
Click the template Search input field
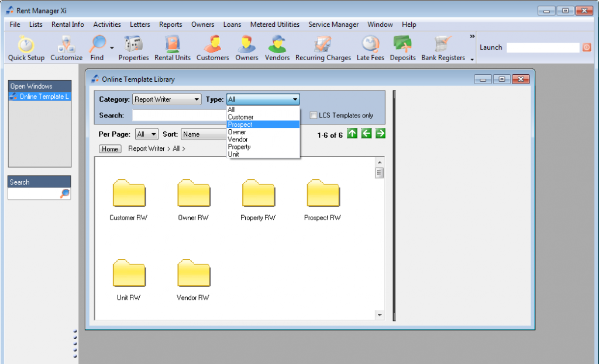click(x=180, y=115)
